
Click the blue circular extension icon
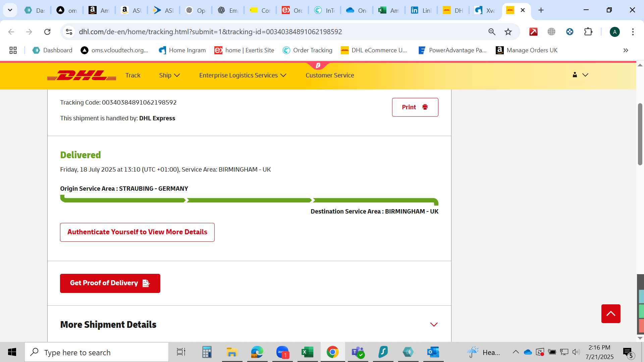click(x=570, y=32)
